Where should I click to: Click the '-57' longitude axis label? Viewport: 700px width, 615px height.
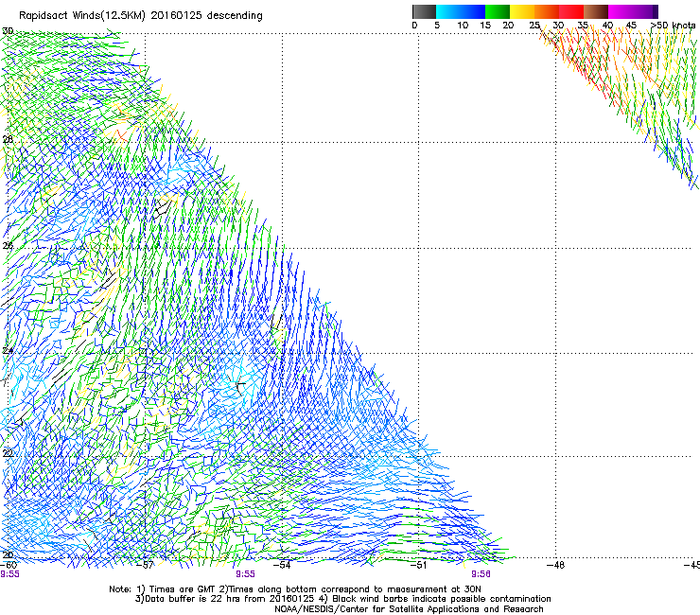point(145,565)
